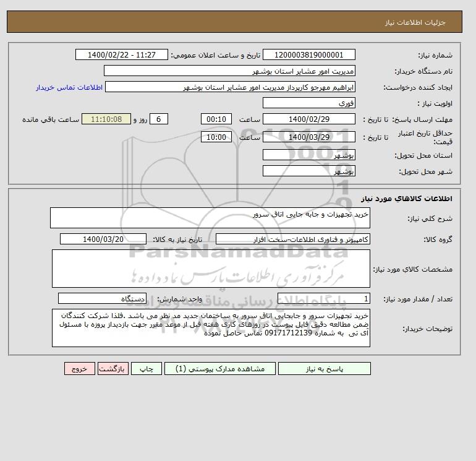476x461 pixels.
Task: Click the نام دستگاه خریدار label
Action: click(423, 71)
